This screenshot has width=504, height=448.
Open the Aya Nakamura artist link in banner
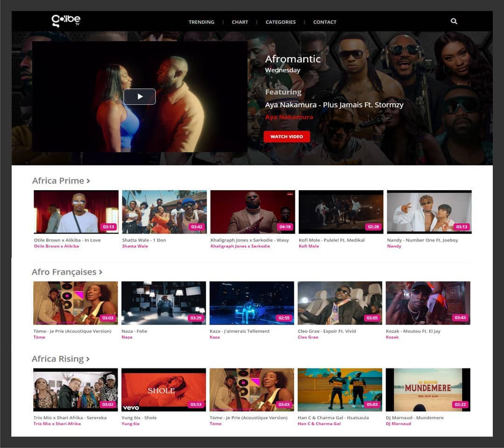click(x=289, y=117)
